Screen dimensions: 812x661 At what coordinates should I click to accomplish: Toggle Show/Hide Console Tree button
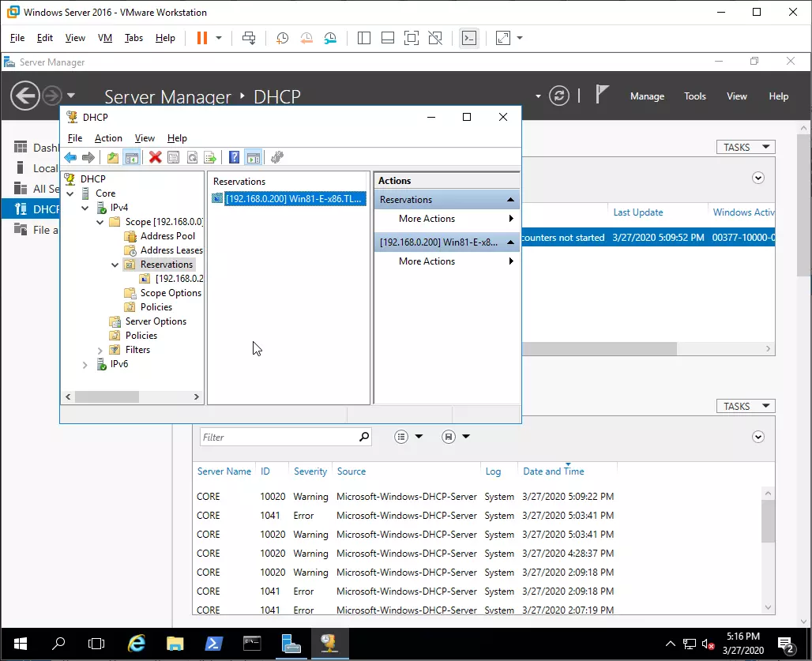click(x=132, y=157)
